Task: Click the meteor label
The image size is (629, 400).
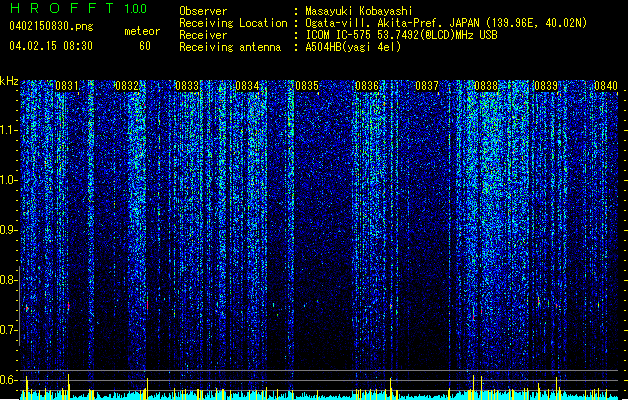Action: [142, 31]
